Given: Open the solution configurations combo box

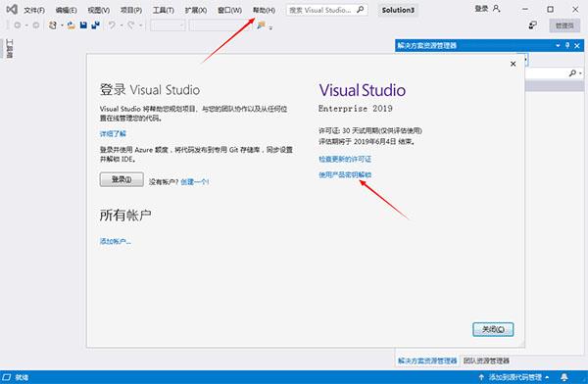Looking at the screenshot, I should click(x=168, y=25).
